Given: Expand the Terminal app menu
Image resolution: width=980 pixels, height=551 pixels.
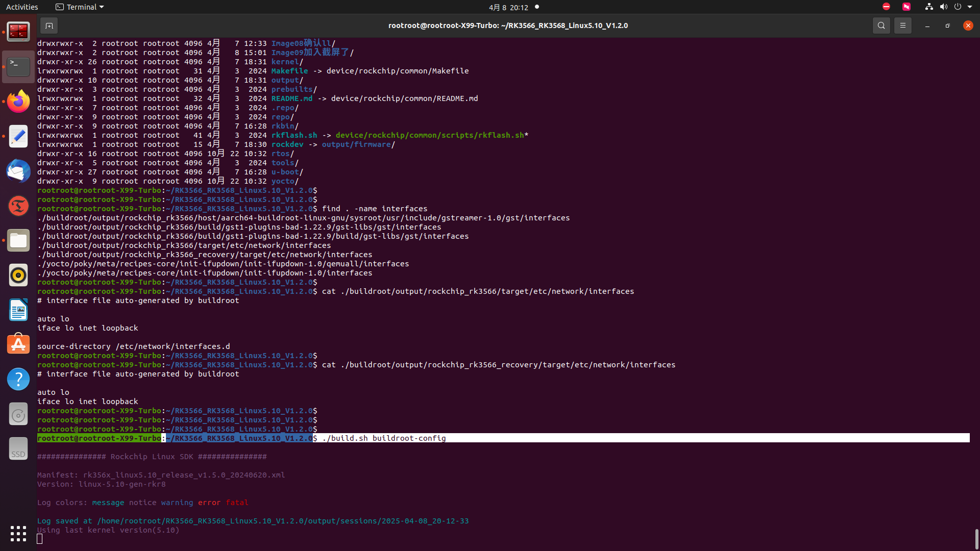Looking at the screenshot, I should coord(80,7).
